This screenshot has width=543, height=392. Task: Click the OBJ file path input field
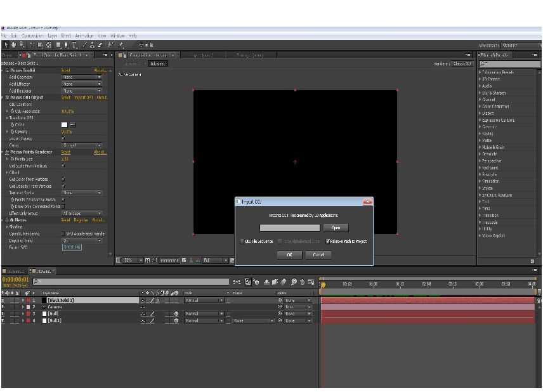290,228
